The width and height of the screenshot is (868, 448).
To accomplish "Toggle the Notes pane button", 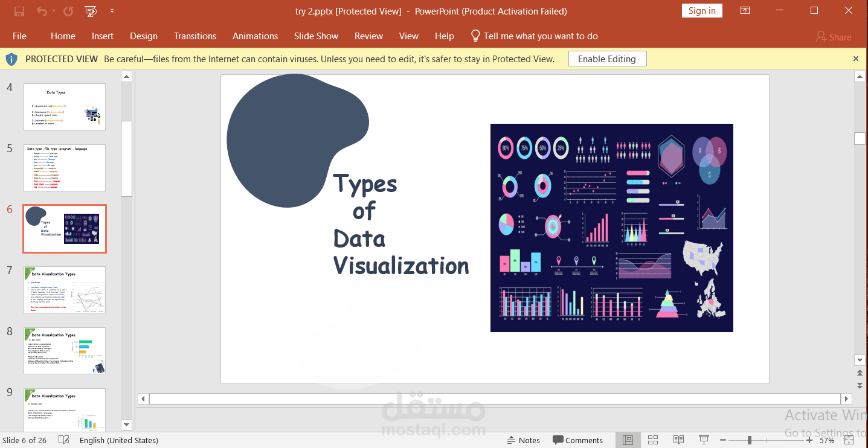I will (x=524, y=440).
